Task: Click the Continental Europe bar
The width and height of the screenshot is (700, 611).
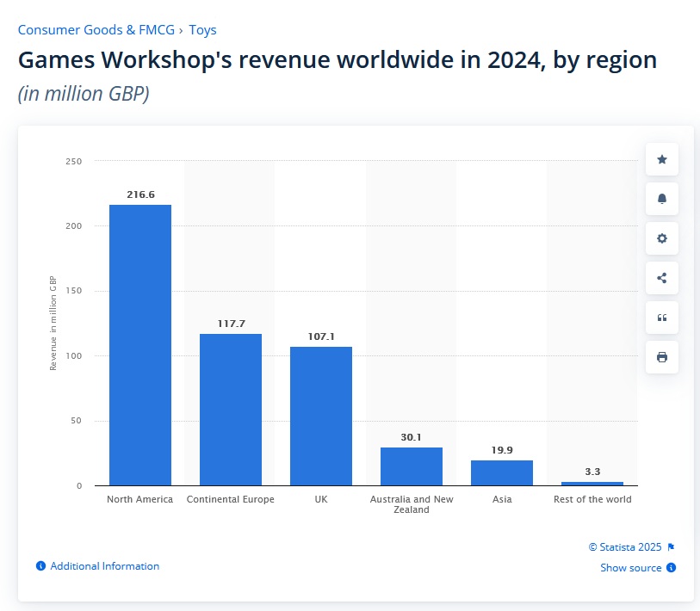Action: [x=231, y=410]
